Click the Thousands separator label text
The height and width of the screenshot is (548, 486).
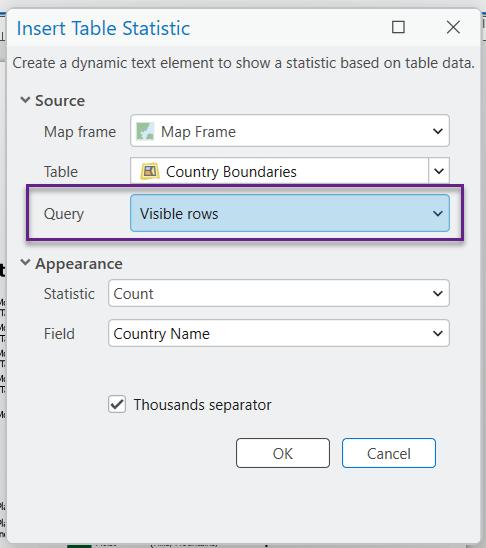click(202, 405)
